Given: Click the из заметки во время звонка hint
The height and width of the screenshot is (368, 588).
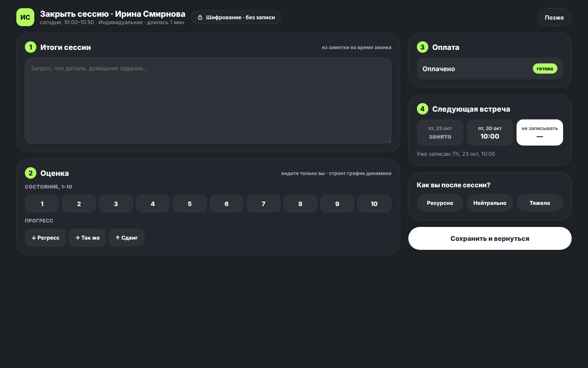Looking at the screenshot, I should (356, 47).
